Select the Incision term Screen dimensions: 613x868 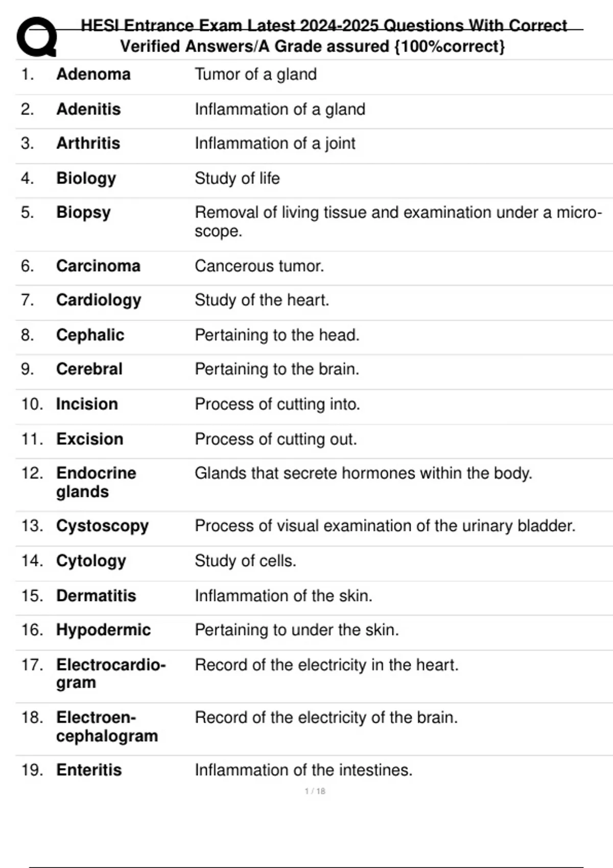pyautogui.click(x=87, y=404)
